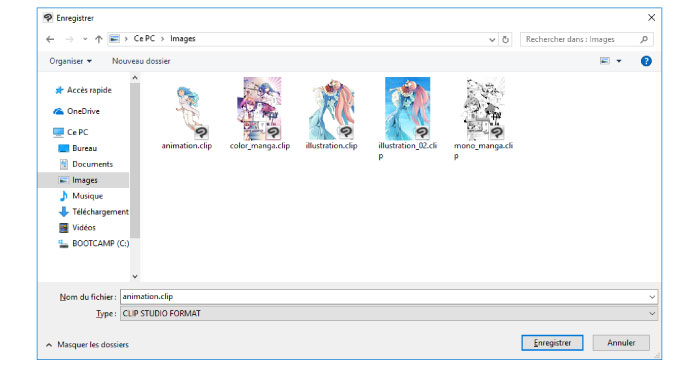Image resolution: width=694 pixels, height=365 pixels.
Task: Open the view options dropdown arrow
Action: [619, 61]
